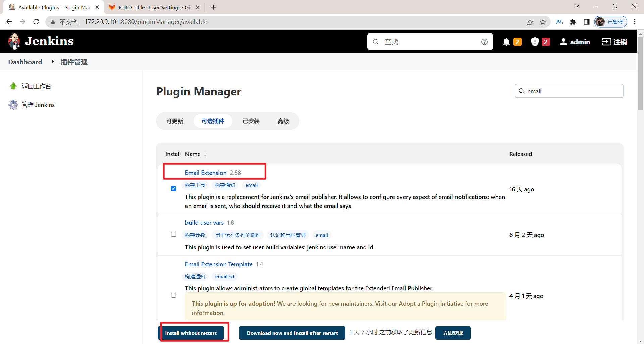Sort by the Install column
This screenshot has height=344, width=644.
(173, 154)
